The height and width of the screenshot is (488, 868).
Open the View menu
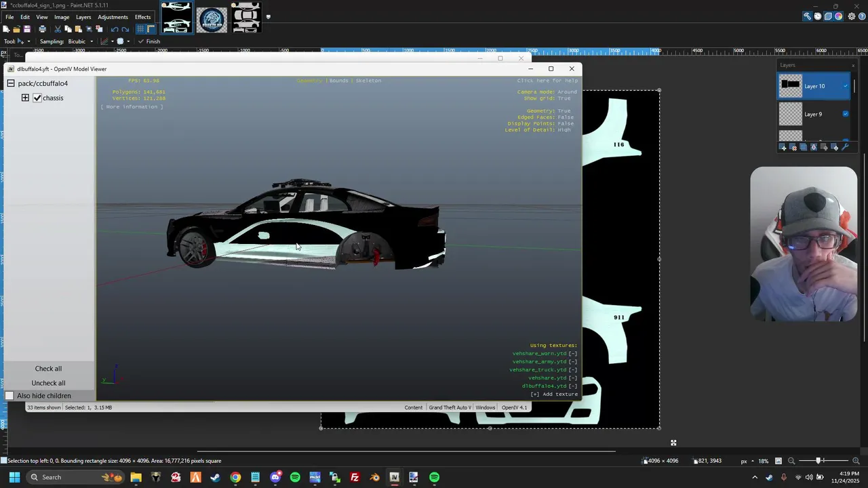[42, 17]
